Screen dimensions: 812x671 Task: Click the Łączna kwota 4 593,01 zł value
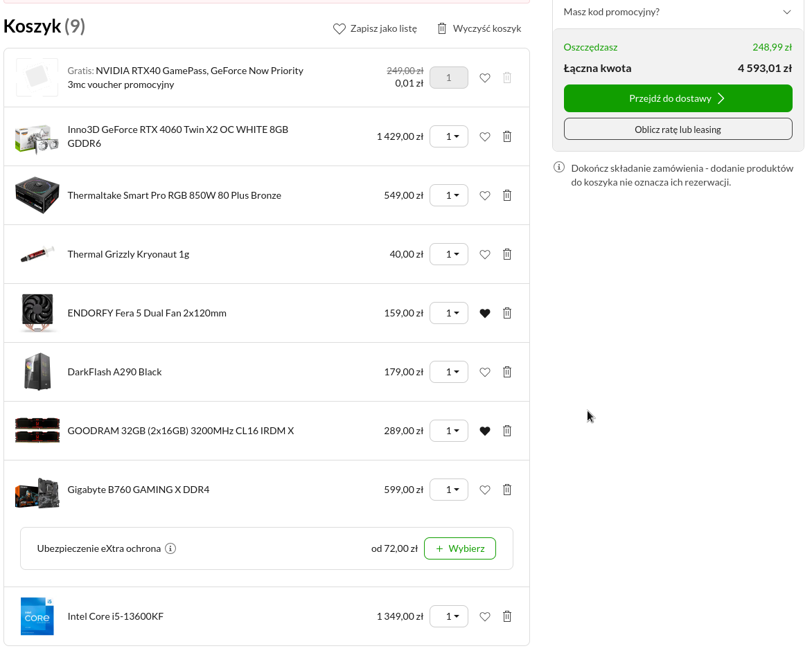point(765,69)
